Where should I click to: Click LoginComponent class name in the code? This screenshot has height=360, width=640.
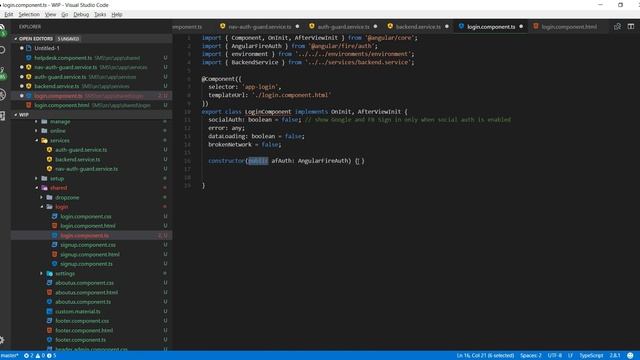(x=268, y=111)
